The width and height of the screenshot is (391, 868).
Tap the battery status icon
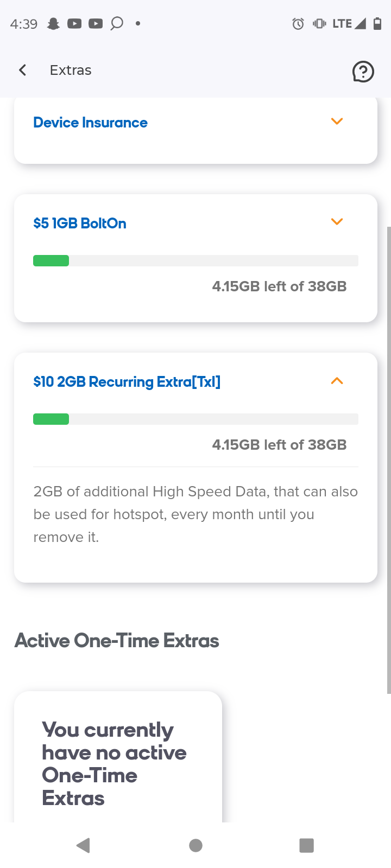(377, 23)
